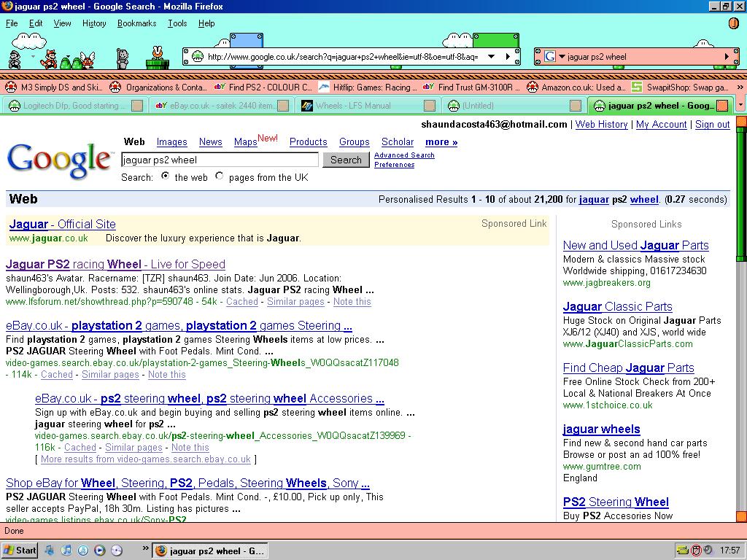Expand the Quick Launch overflow chevron on the taskbar

[x=145, y=548]
